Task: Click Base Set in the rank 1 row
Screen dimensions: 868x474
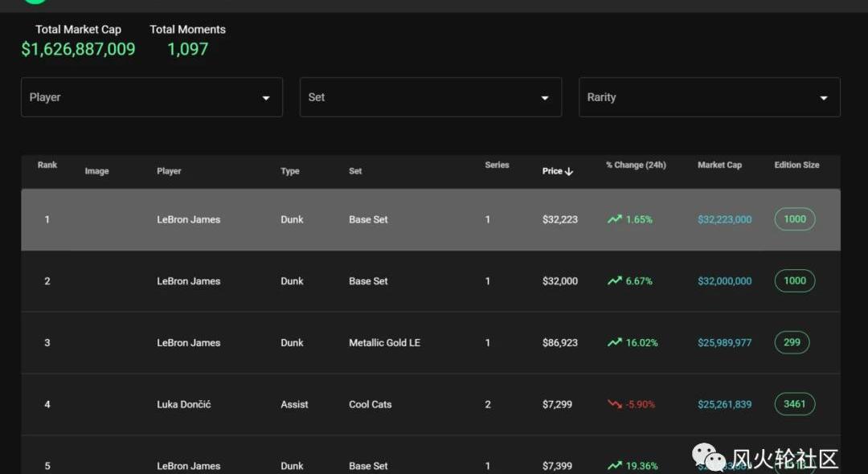Action: 369,219
